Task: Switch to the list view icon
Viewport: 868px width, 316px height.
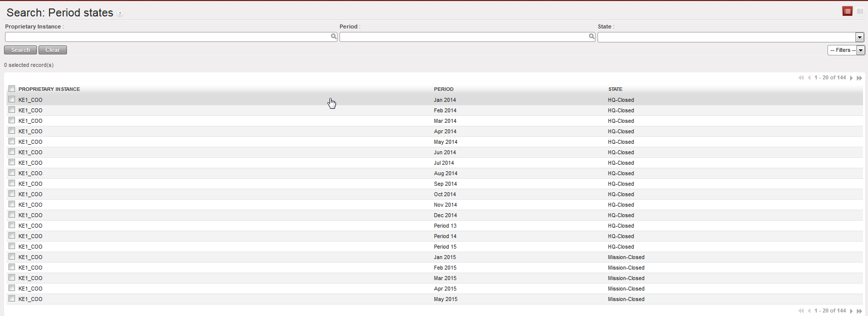Action: click(847, 11)
